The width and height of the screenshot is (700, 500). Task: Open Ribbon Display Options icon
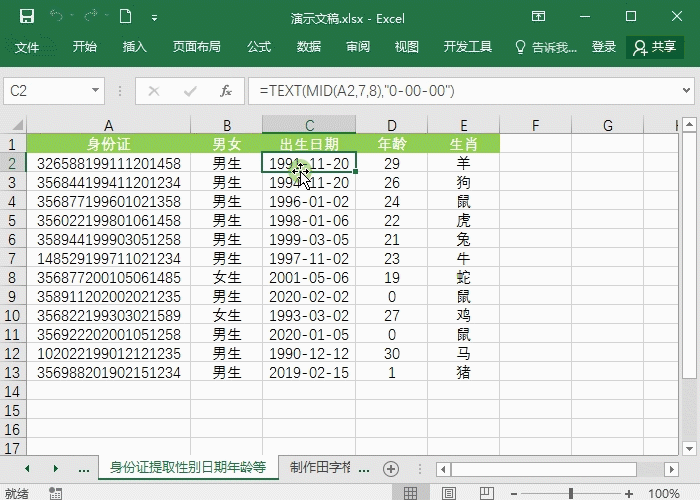tap(538, 17)
